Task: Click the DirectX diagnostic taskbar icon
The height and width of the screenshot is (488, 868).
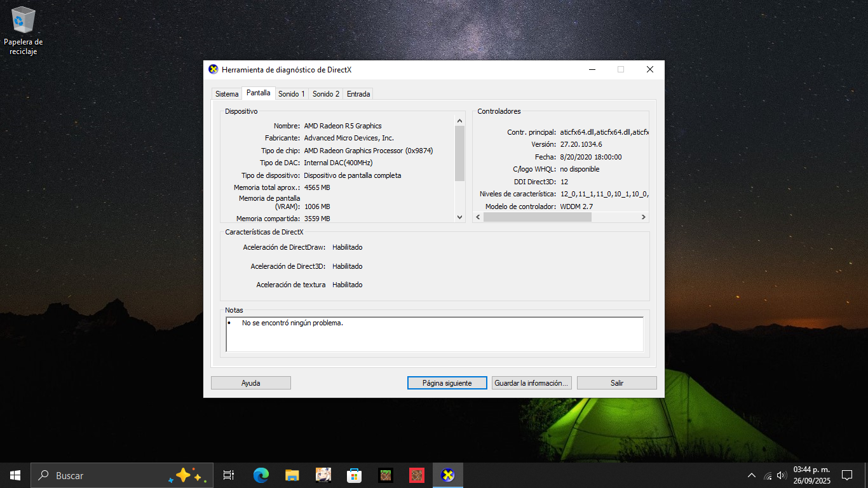Action: [x=448, y=475]
